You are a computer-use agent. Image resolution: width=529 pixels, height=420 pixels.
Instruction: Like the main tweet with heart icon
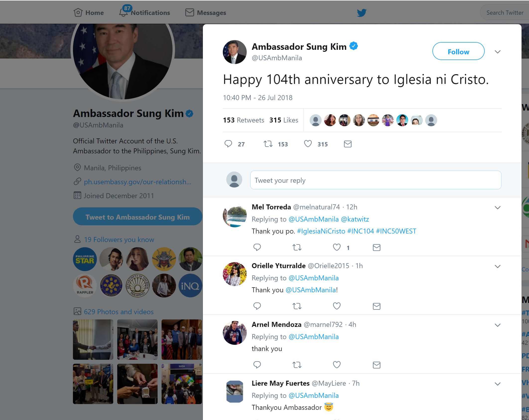[x=308, y=144]
